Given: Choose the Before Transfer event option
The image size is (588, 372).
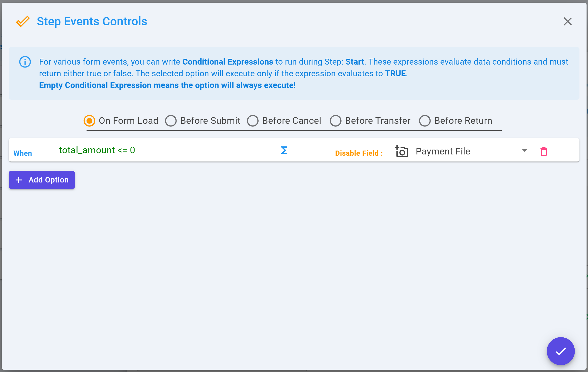Looking at the screenshot, I should point(370,121).
